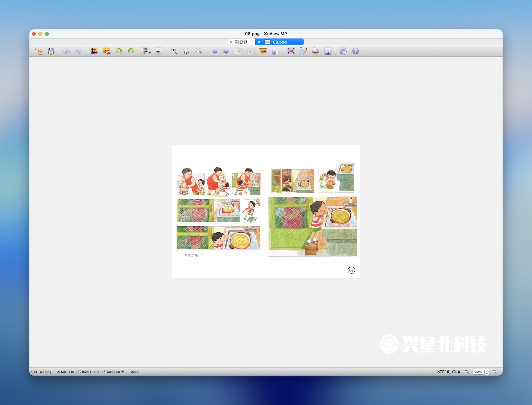Viewport: 532px width, 405px height.
Task: Click the toolbar Zoom In magnifier
Action: [174, 51]
